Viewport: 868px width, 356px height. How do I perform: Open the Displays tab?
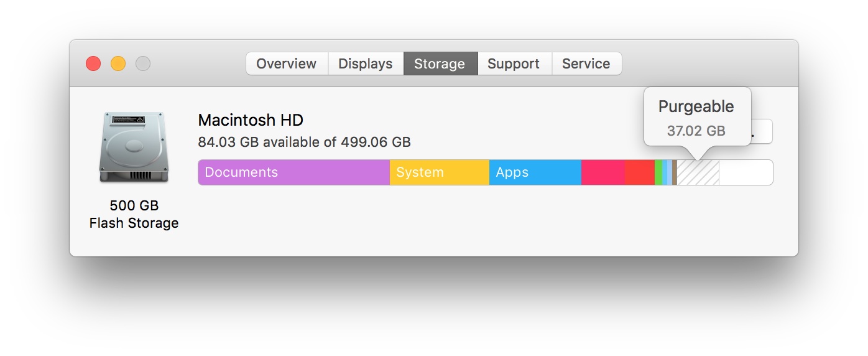coord(366,63)
